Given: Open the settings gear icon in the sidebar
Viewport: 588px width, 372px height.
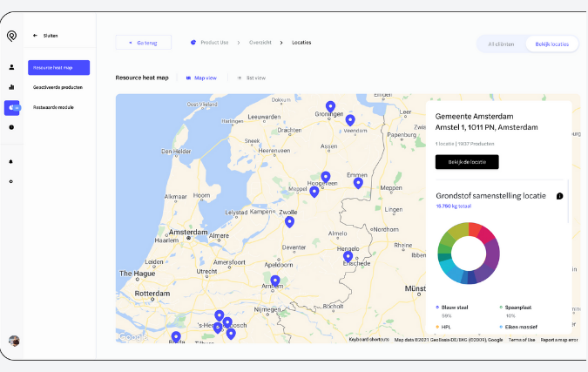Looking at the screenshot, I should coord(10,181).
